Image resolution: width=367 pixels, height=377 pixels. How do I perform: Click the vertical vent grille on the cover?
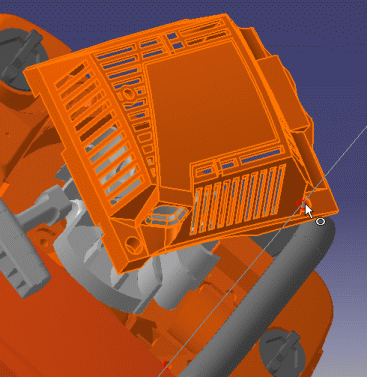point(238,200)
